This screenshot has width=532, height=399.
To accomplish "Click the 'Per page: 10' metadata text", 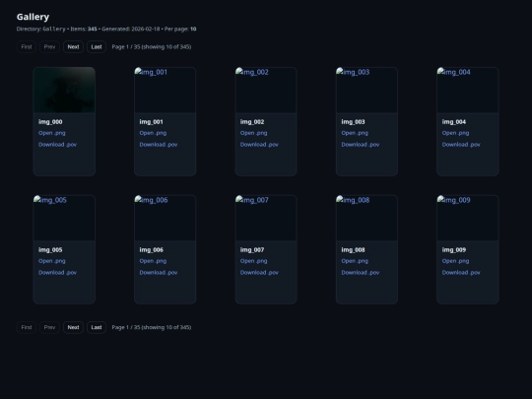I will point(180,29).
